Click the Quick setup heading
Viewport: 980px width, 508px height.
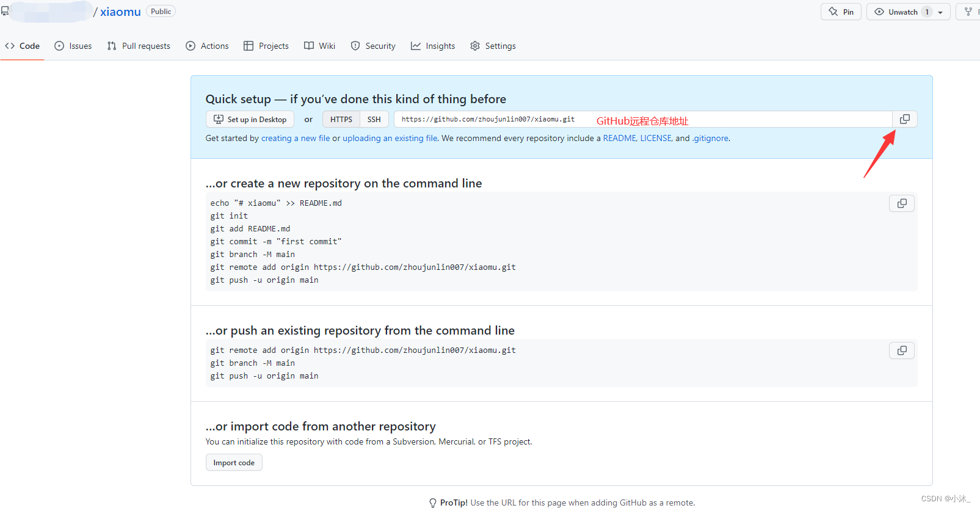coord(356,99)
